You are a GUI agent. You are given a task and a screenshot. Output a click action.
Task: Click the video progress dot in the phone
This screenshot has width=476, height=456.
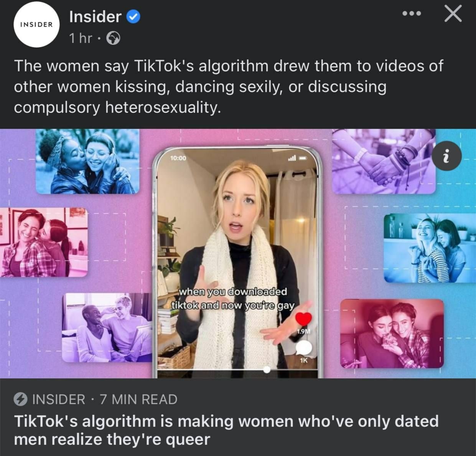tap(267, 370)
